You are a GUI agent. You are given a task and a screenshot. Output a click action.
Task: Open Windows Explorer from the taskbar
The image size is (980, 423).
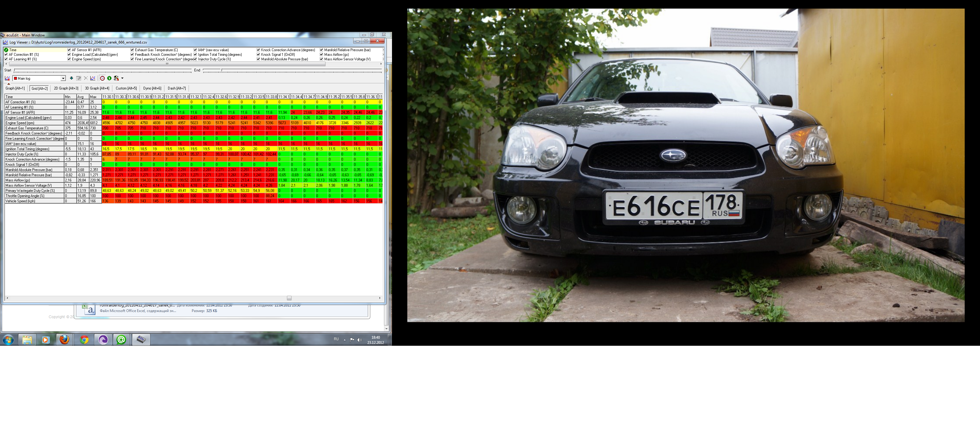click(x=27, y=340)
